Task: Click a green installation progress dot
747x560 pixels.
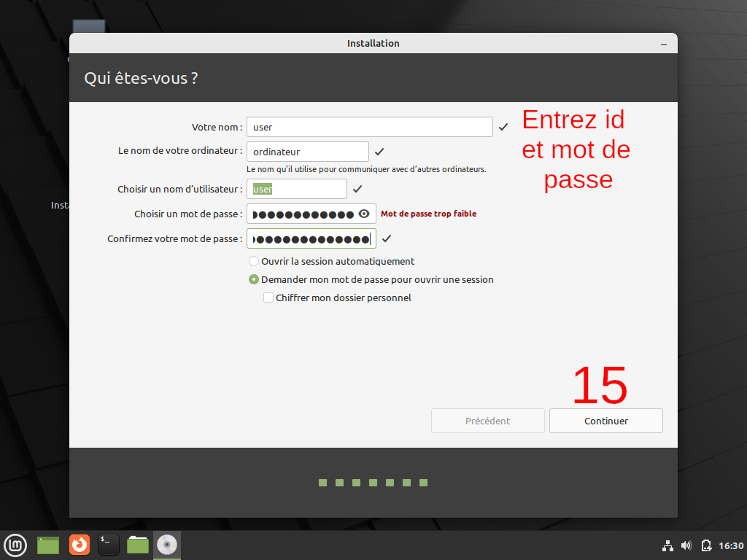Action: coord(322,482)
